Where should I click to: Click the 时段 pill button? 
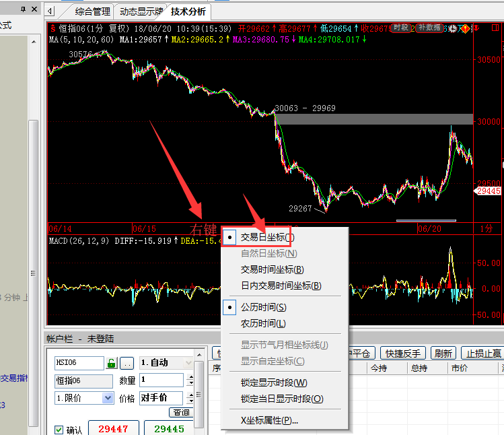[401, 28]
